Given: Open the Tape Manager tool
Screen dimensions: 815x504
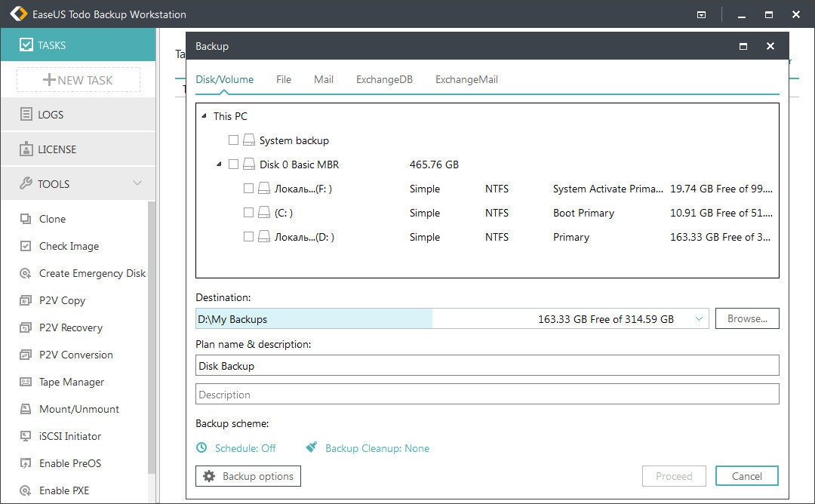Looking at the screenshot, I should [x=71, y=382].
